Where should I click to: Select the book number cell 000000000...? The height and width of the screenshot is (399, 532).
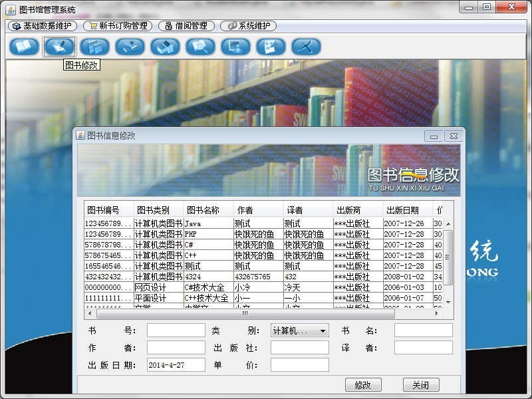(x=108, y=287)
